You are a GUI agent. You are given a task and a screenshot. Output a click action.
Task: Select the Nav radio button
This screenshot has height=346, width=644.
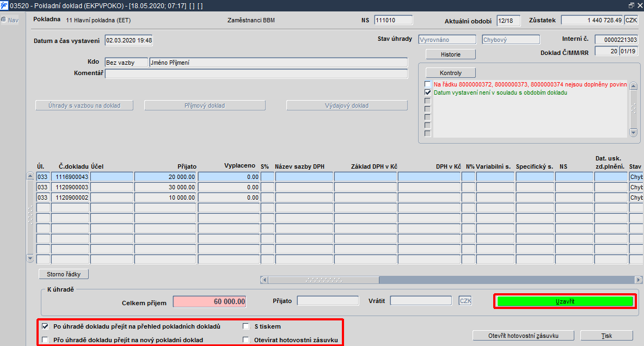4,20
